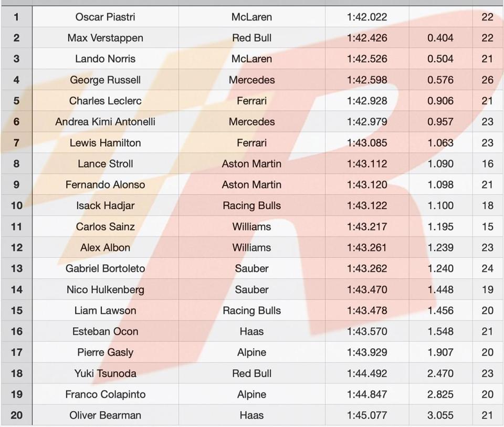Viewport: 504px width, 427px height.
Task: Click Liam Lawson's time 1:43.478
Action: click(367, 310)
